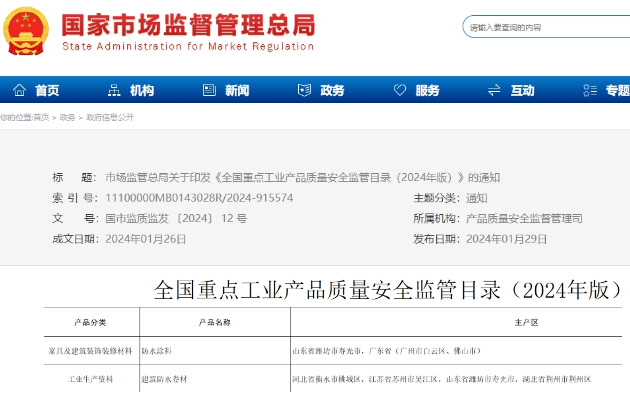Click the arrows icon beside 互动

pos(494,90)
